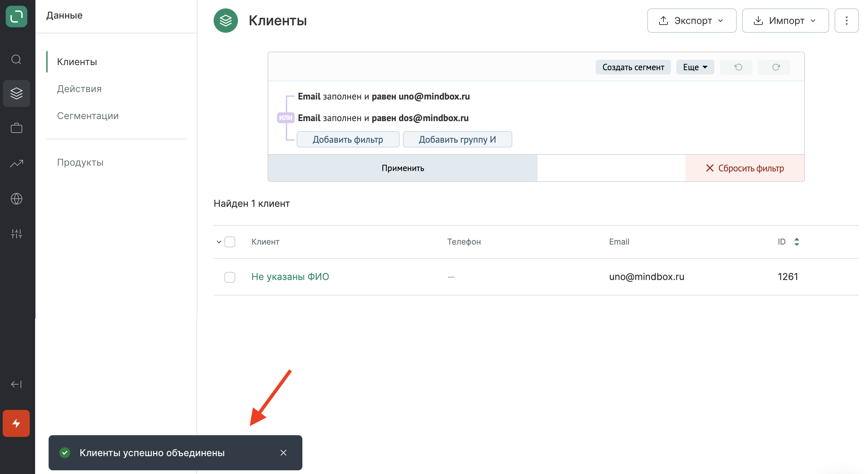The height and width of the screenshot is (474, 868).
Task: Click the red lightning bolt button
Action: pos(16,423)
